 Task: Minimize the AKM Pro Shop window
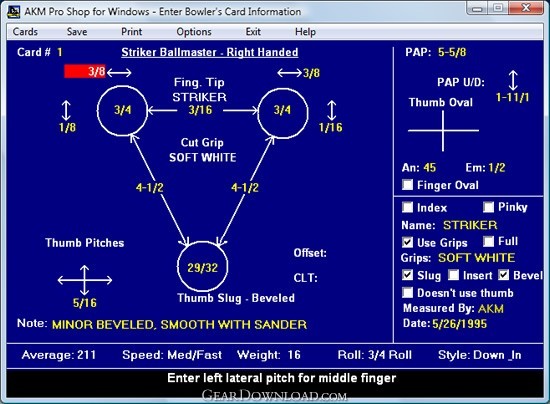tap(477, 8)
